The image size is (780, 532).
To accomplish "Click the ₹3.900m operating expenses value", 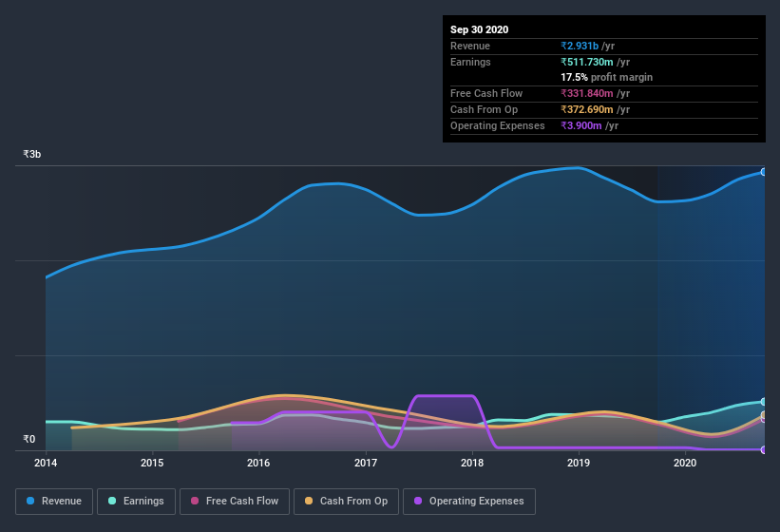I will click(581, 125).
